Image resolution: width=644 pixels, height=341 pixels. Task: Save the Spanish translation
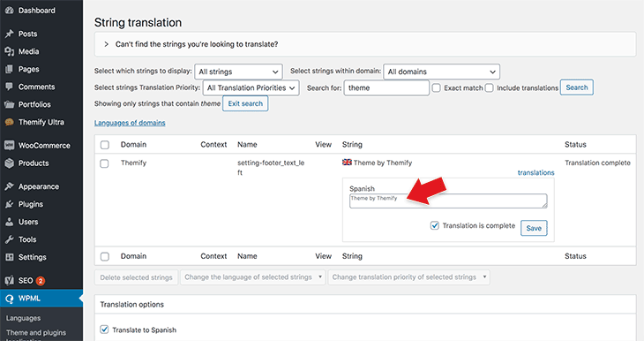(x=534, y=228)
